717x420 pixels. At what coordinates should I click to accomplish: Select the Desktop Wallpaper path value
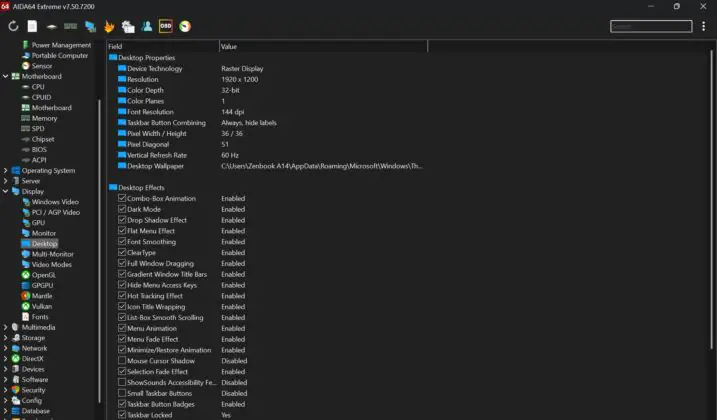(x=321, y=166)
